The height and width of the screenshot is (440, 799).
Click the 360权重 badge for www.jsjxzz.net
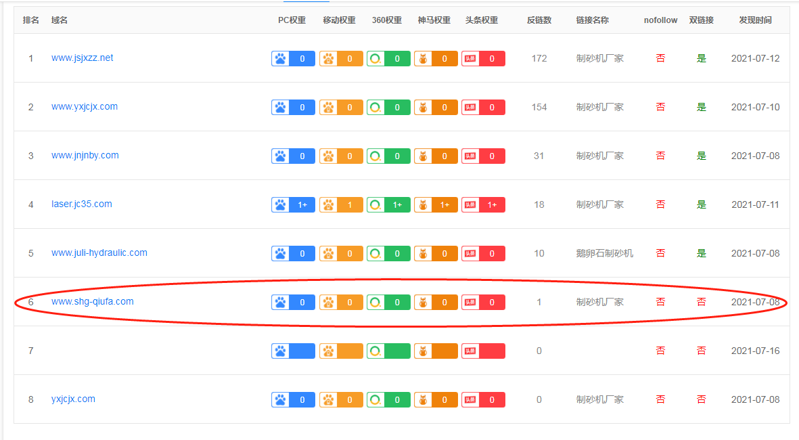(x=388, y=59)
